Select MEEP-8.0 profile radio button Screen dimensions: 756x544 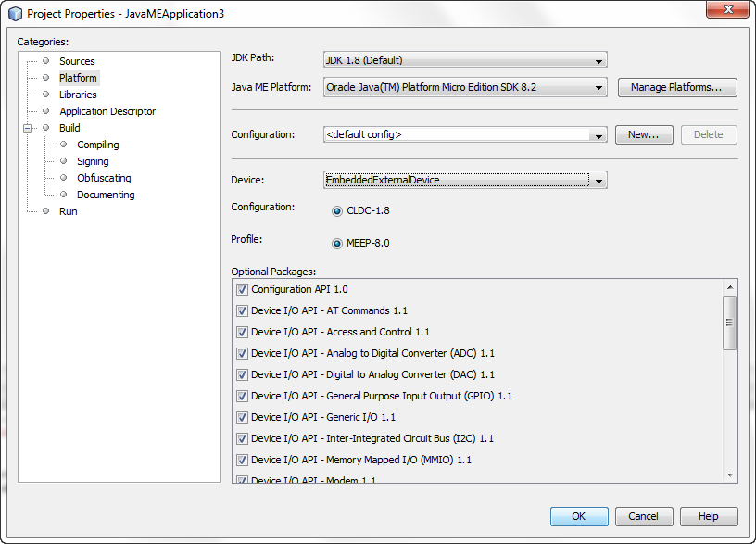(x=337, y=244)
